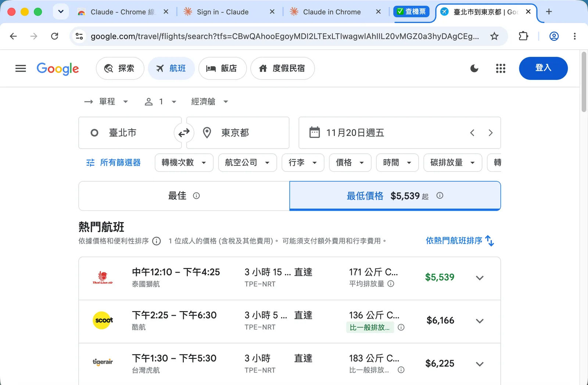This screenshot has width=588, height=385.
Task: Open 航空公司 filter dropdown
Action: pos(247,163)
